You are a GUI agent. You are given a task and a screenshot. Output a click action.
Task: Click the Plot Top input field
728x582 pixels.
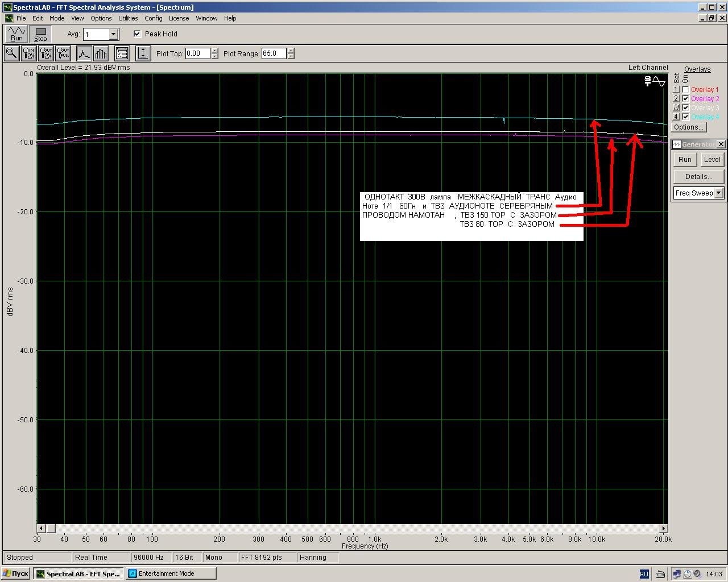click(197, 53)
